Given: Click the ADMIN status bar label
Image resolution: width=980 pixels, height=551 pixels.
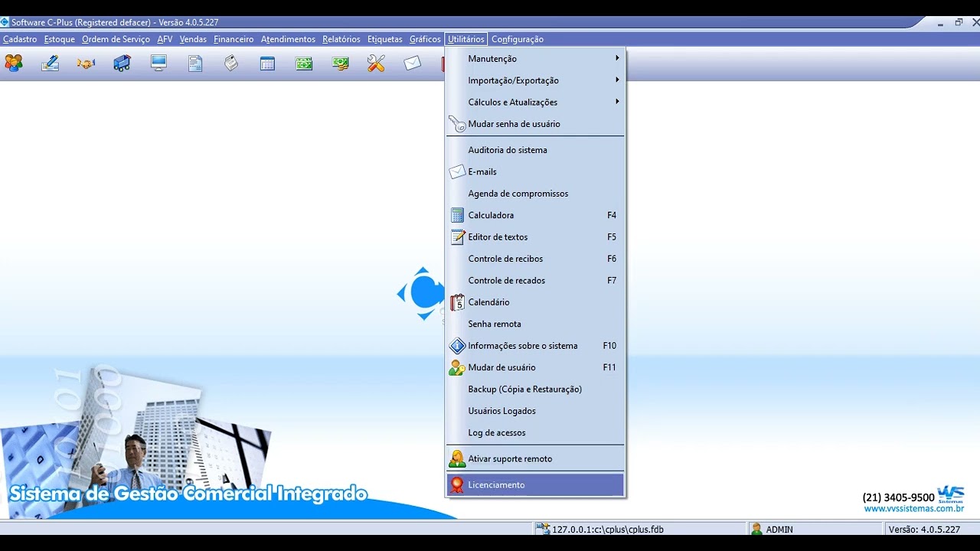Looking at the screenshot, I should [779, 529].
